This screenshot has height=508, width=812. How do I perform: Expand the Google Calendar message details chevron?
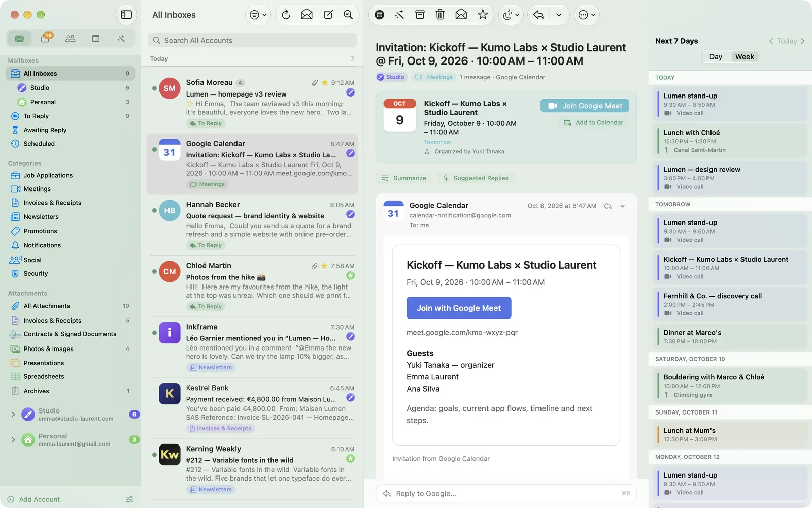623,206
